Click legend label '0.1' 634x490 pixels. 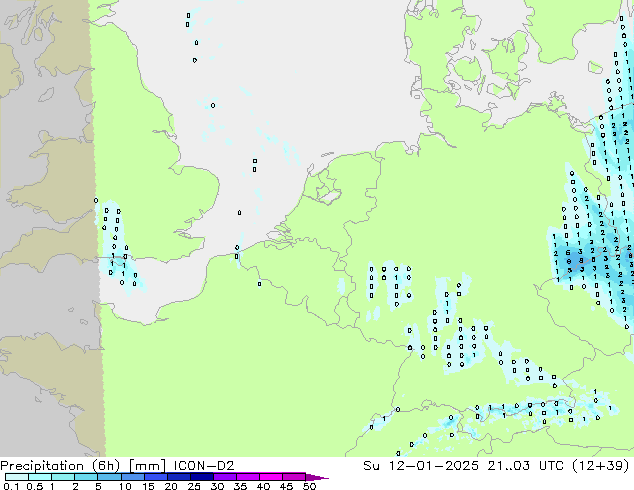[x=11, y=486]
